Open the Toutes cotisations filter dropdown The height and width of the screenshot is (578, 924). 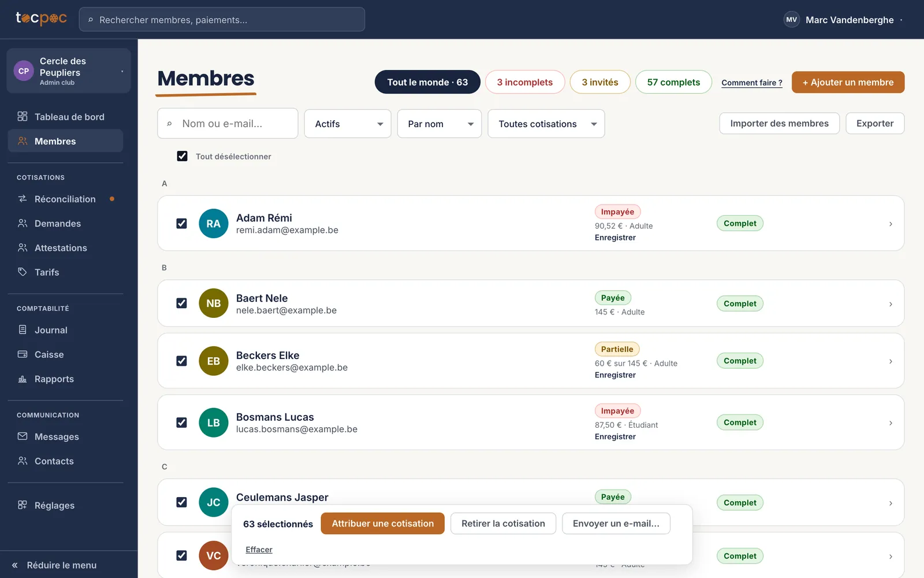[546, 124]
